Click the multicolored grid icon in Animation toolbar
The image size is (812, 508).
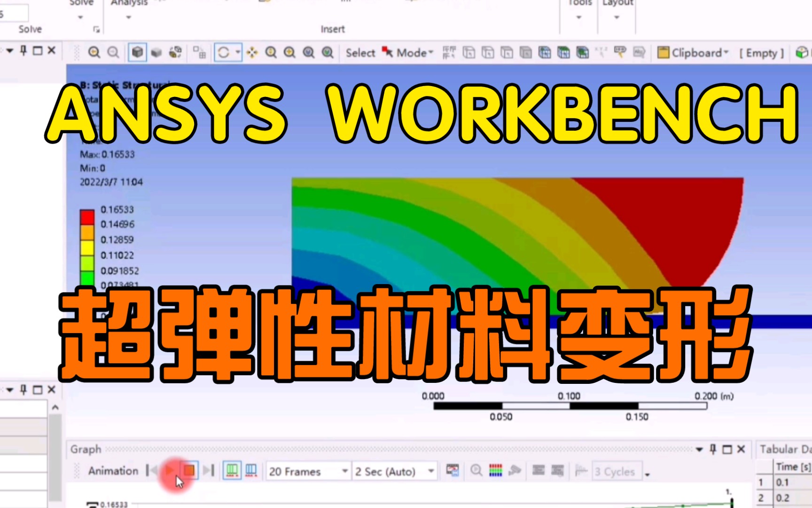pyautogui.click(x=496, y=470)
